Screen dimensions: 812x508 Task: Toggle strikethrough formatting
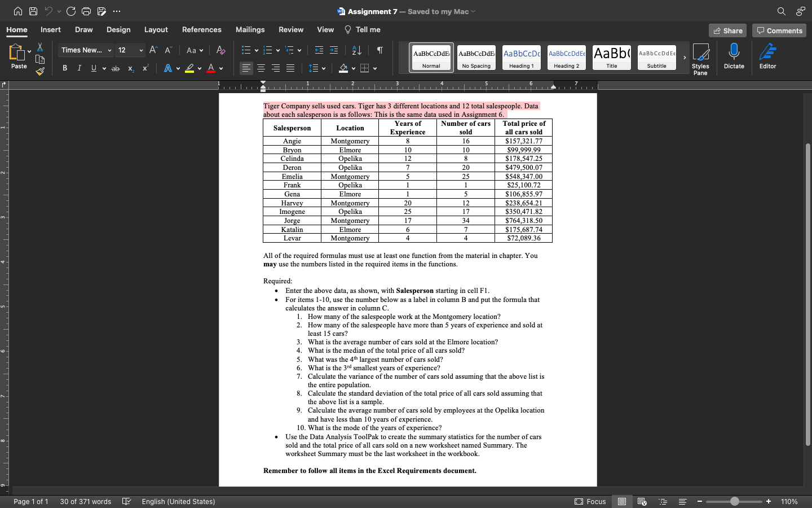point(116,68)
